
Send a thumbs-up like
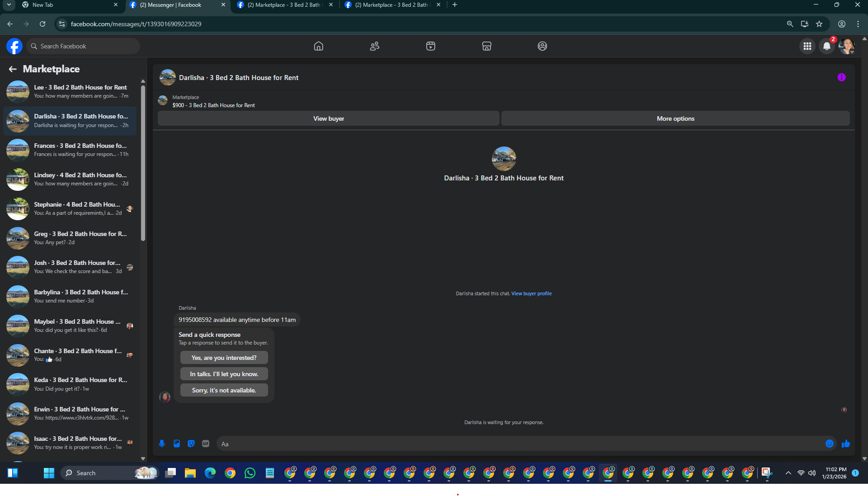845,444
